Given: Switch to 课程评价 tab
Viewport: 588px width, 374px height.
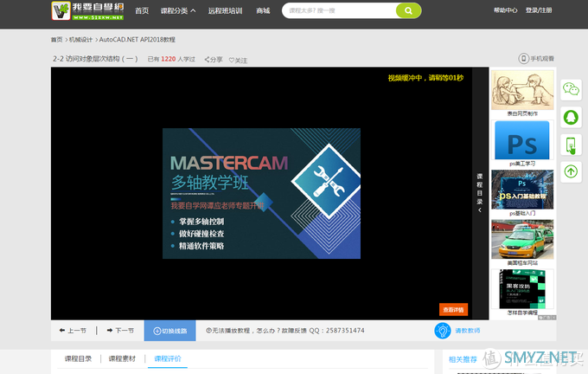Looking at the screenshot, I should (x=168, y=359).
